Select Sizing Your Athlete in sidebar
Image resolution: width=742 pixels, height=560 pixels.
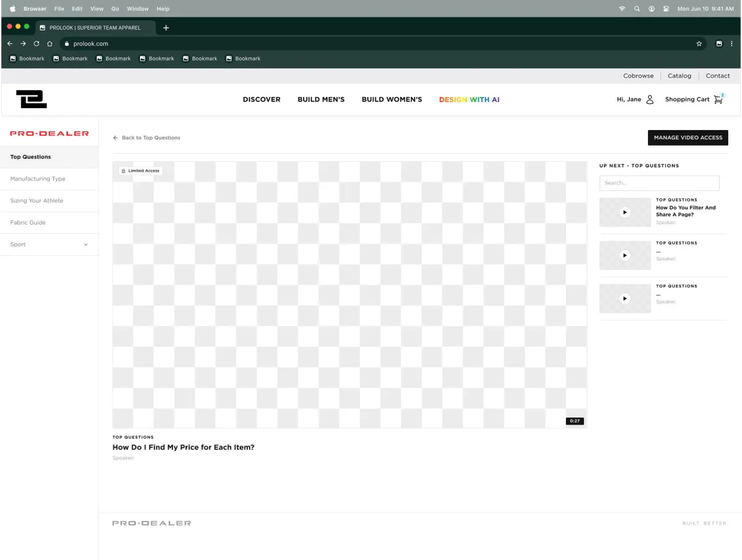pyautogui.click(x=49, y=200)
